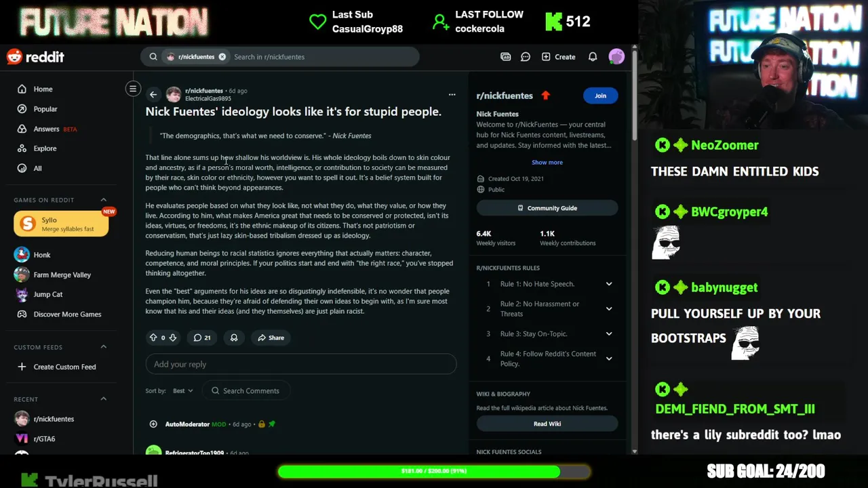This screenshot has width=868, height=488.
Task: Click the Read Wiki button
Action: (547, 424)
